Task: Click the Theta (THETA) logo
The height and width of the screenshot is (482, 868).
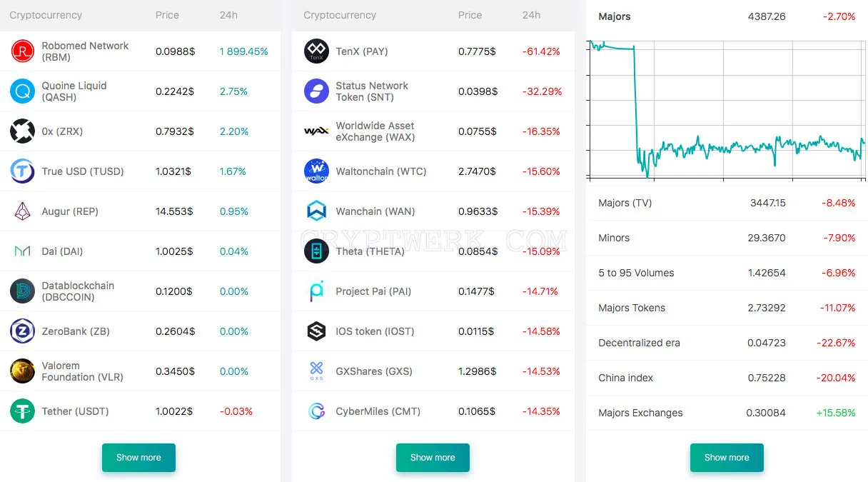Action: point(317,251)
